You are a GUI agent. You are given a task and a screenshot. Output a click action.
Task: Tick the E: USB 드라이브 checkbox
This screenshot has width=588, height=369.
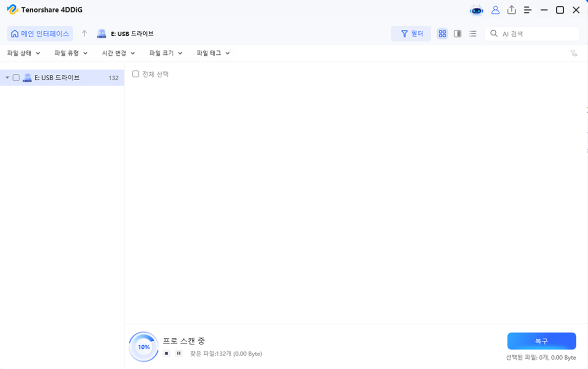click(16, 78)
